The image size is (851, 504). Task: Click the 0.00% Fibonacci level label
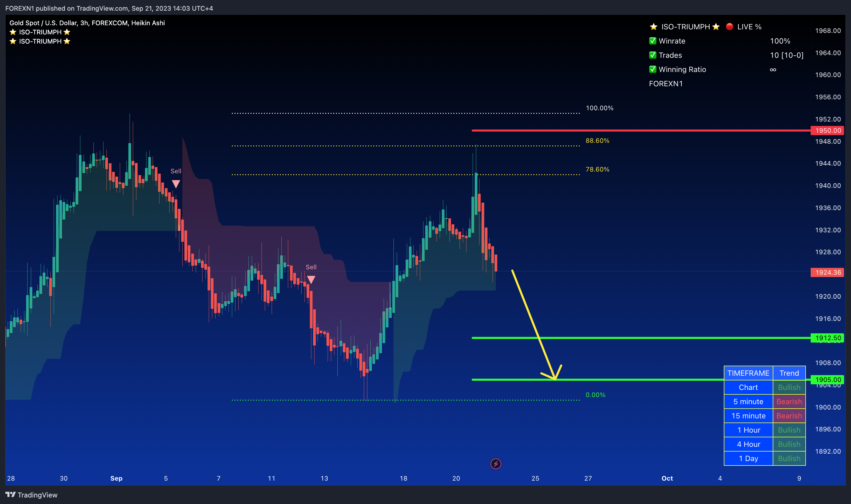595,395
